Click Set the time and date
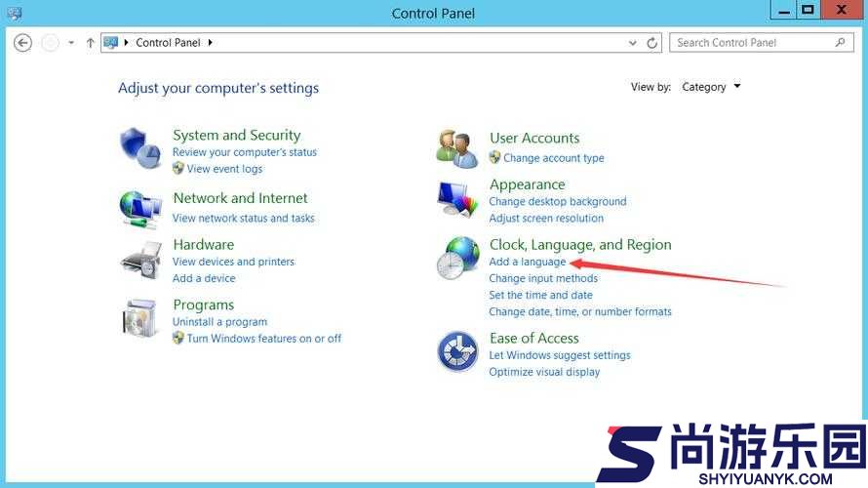868x488 pixels. pos(541,295)
